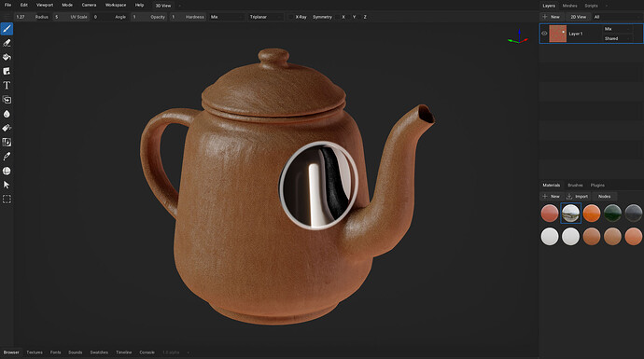The image size is (644, 359).
Task: Open the Viewport menu
Action: [45, 5]
